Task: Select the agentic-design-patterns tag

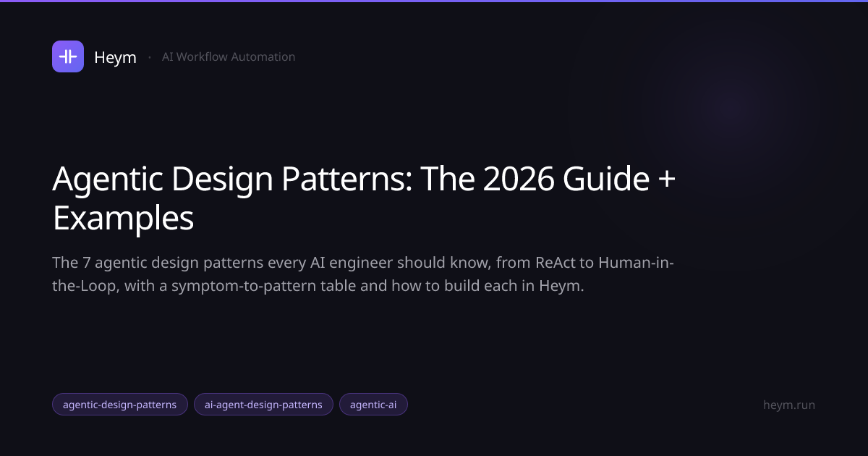Action: pyautogui.click(x=120, y=405)
